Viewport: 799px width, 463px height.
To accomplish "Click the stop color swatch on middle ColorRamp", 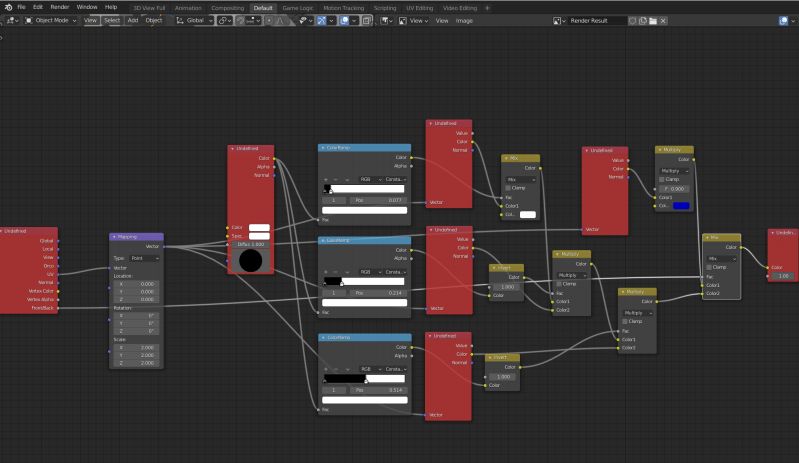I will click(x=364, y=303).
